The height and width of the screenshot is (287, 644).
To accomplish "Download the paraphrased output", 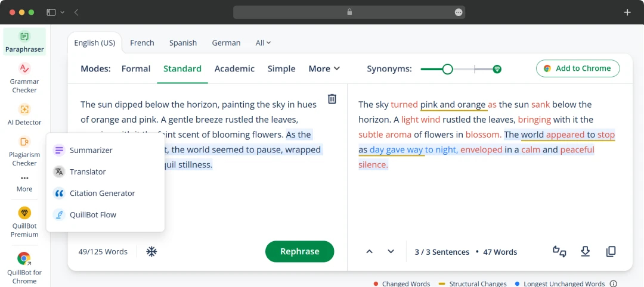I will (x=586, y=251).
